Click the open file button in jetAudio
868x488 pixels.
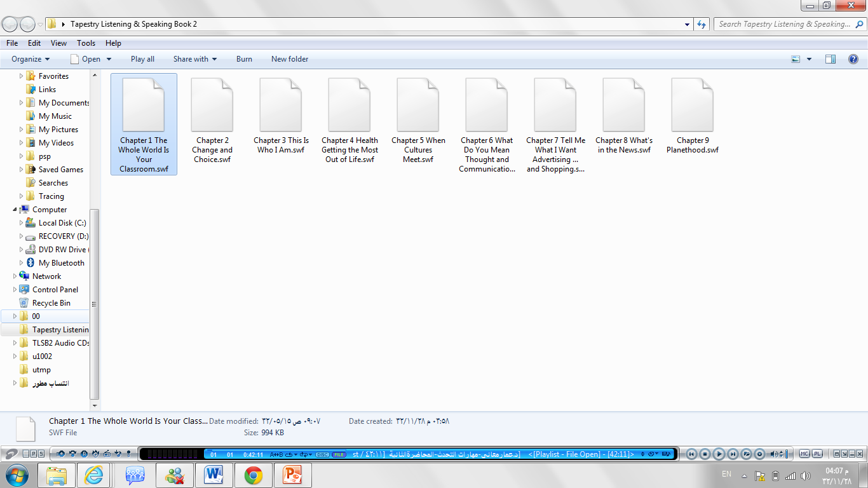tap(747, 454)
